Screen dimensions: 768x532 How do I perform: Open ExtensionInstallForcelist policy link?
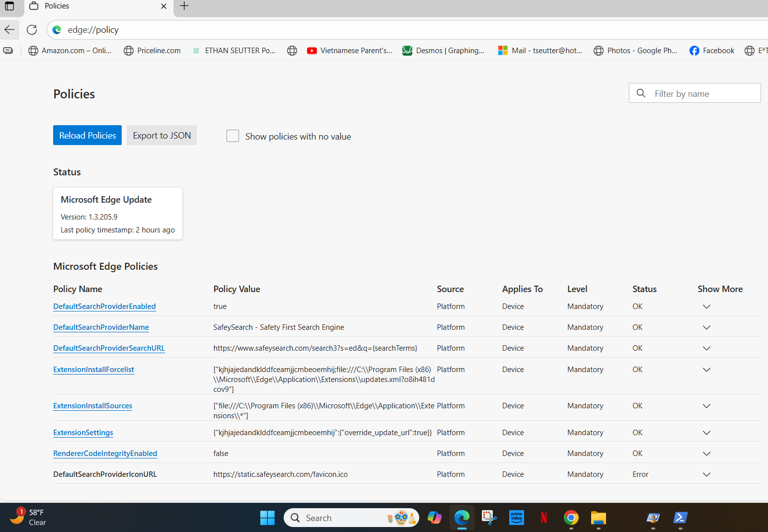[93, 370]
